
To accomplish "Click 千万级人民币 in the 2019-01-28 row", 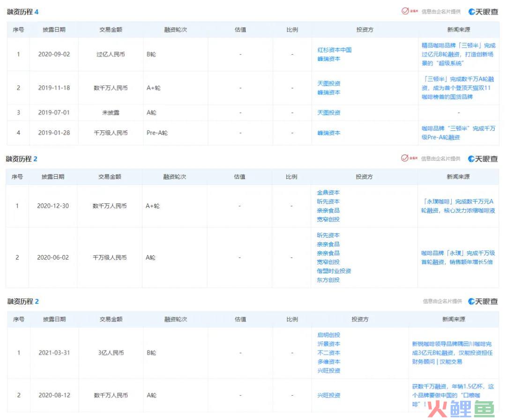I will 111,133.
